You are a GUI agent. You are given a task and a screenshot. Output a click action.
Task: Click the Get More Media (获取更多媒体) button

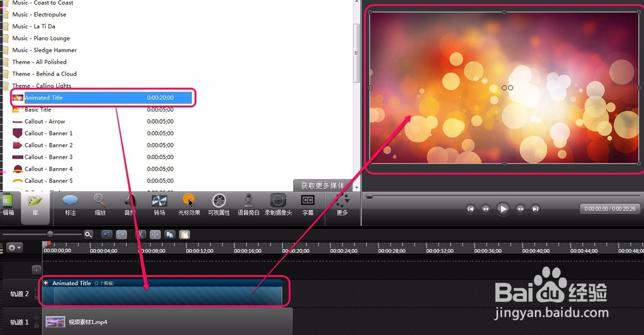pos(323,186)
